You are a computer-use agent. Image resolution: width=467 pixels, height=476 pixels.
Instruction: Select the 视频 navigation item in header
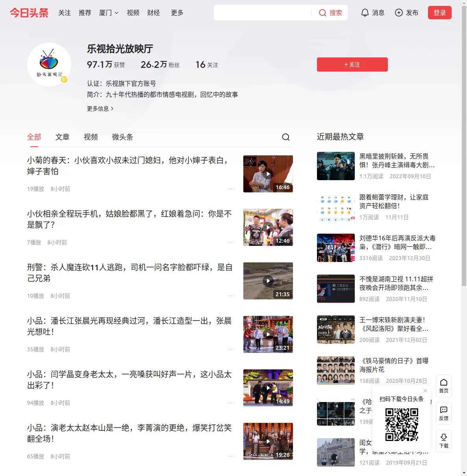(133, 13)
